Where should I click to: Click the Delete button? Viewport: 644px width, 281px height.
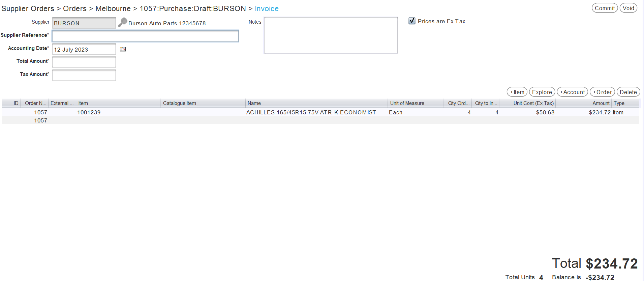point(628,92)
